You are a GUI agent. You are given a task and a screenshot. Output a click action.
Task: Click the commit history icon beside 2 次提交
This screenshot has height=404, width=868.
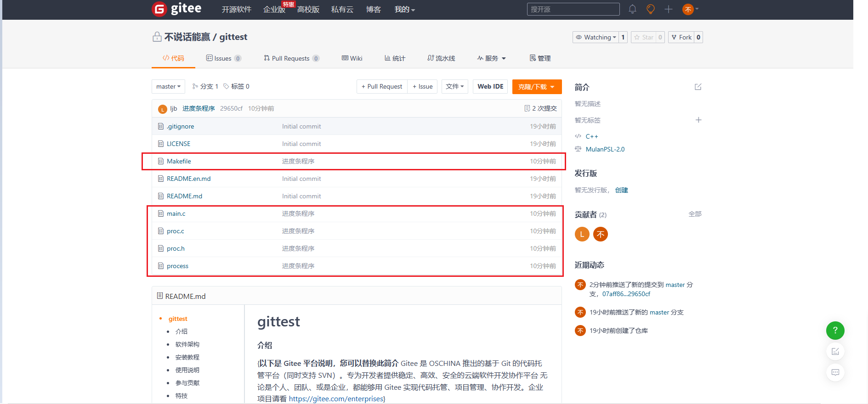[527, 108]
